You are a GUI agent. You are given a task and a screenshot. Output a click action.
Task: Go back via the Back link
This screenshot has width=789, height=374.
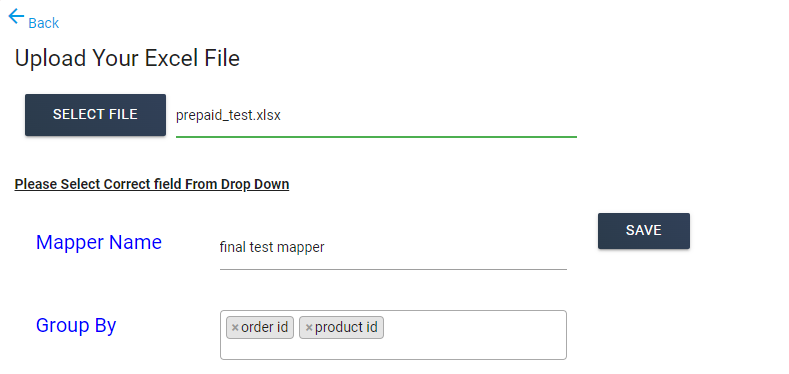pos(43,23)
